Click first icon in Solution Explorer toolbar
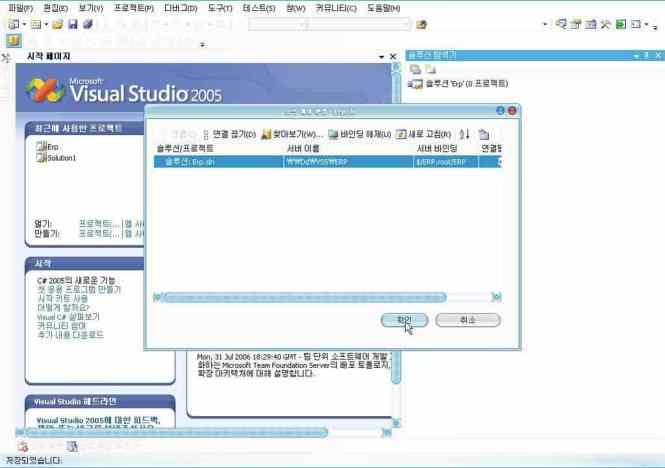Screen dimensions: 665x468 click(x=415, y=69)
